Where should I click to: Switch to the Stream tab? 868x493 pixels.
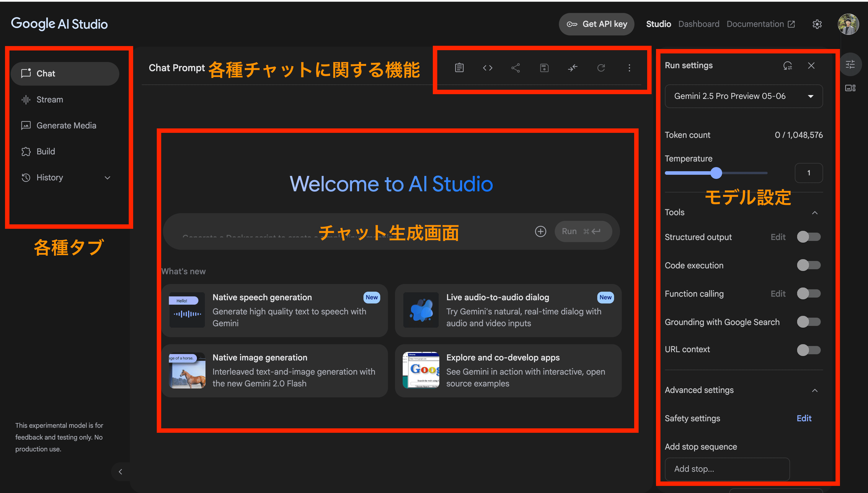click(50, 99)
